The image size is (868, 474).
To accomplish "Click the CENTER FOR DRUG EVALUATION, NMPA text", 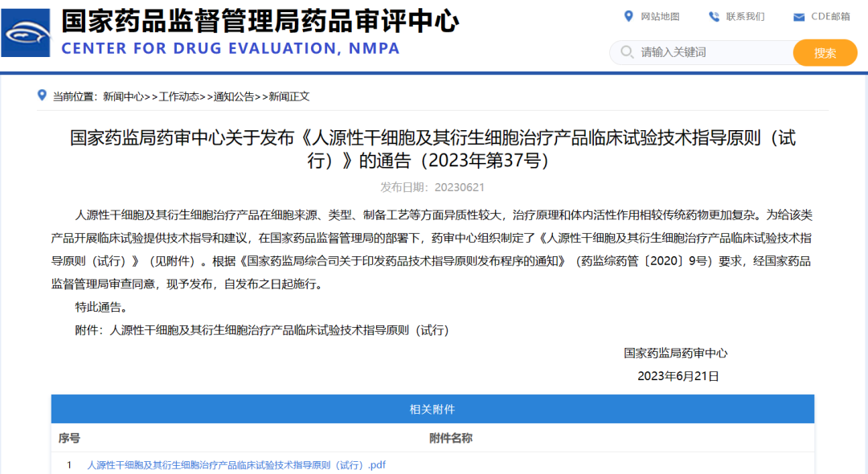I will 231,49.
